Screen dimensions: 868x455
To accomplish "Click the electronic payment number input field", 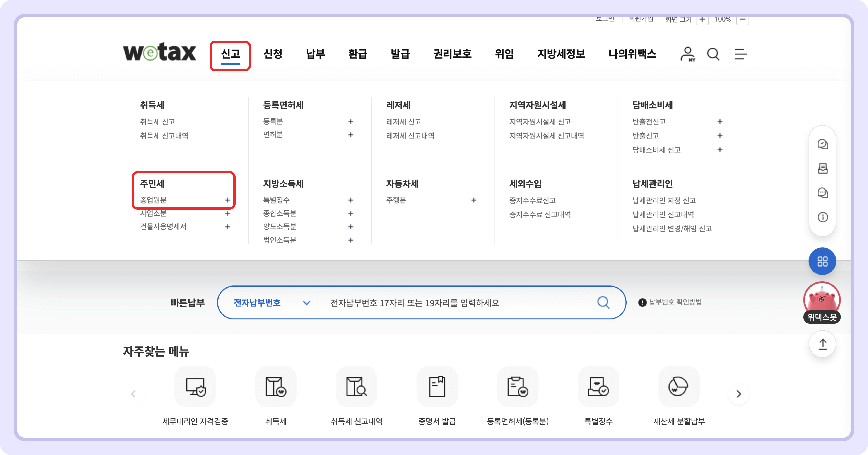I will point(438,302).
